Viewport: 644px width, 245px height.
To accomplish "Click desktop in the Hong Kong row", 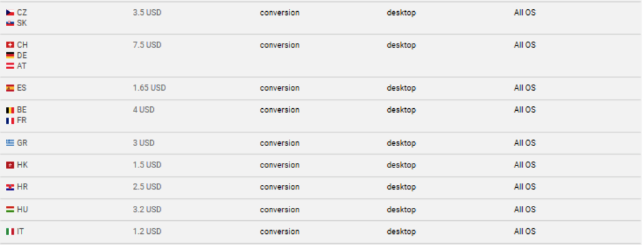I will tap(402, 165).
